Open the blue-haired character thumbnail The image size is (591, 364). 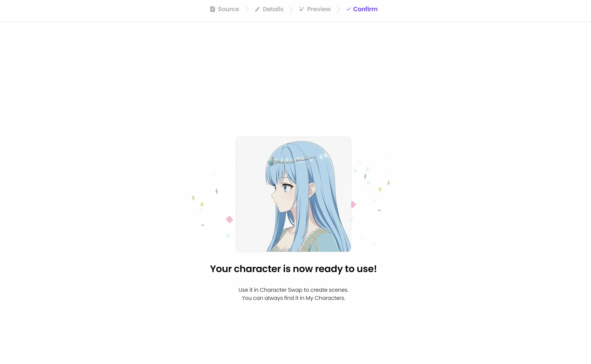point(293,194)
